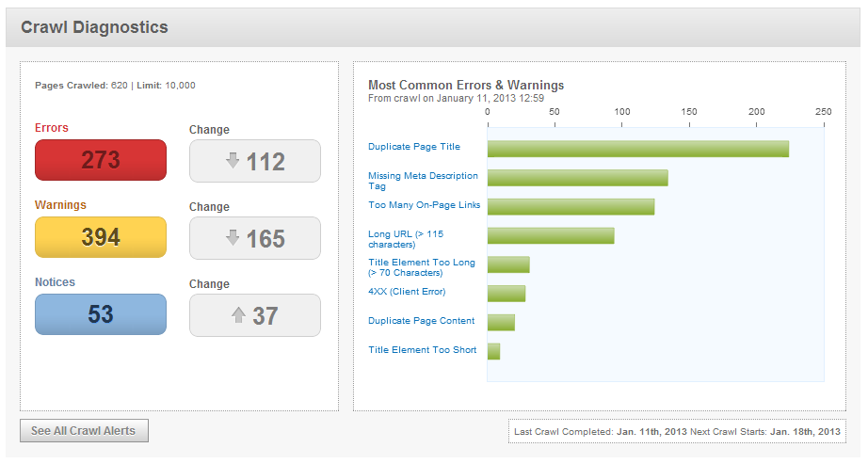The image size is (868, 464).
Task: Select the Duplicate Page Content link
Action: (421, 321)
